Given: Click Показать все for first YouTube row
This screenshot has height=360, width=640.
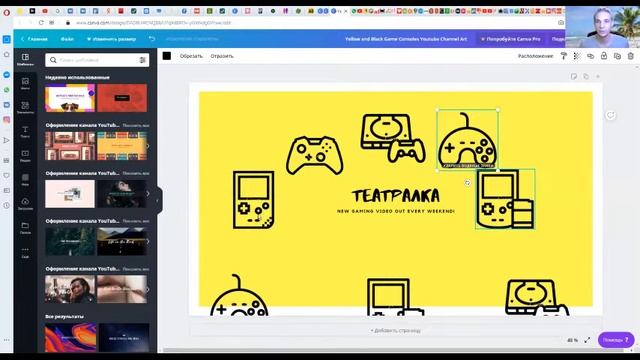Looking at the screenshot, I should tap(136, 125).
